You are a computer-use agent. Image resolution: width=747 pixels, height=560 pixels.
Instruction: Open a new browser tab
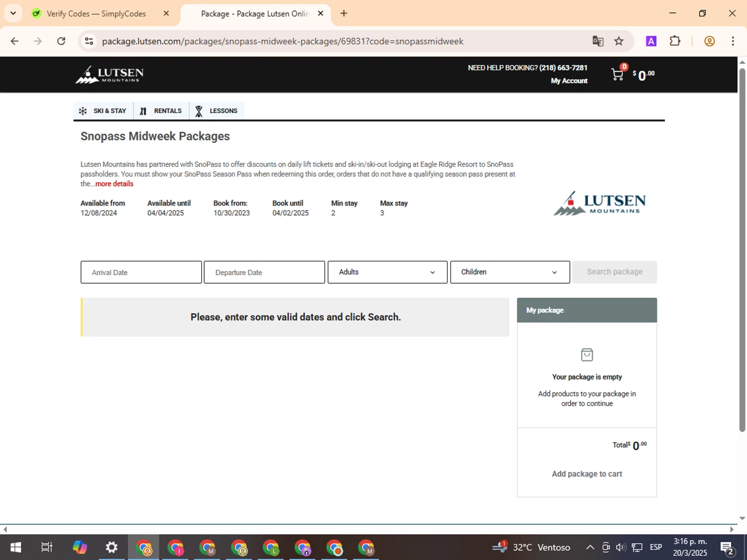(344, 13)
